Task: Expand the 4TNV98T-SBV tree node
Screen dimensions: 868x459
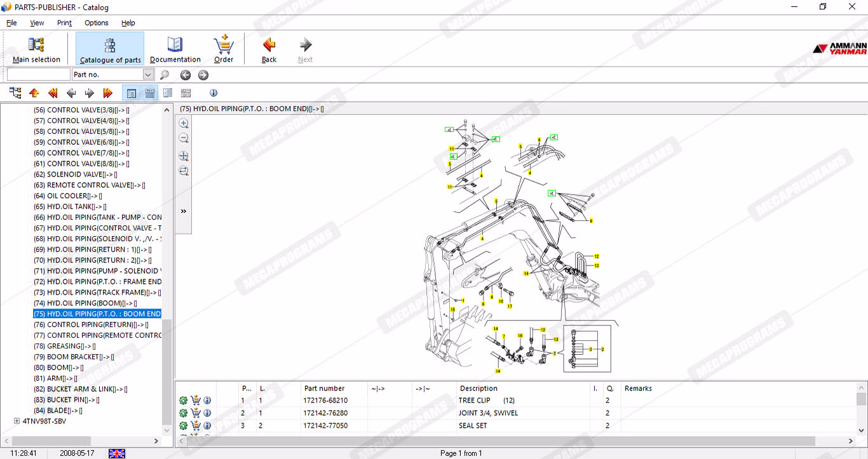Action: (x=17, y=421)
